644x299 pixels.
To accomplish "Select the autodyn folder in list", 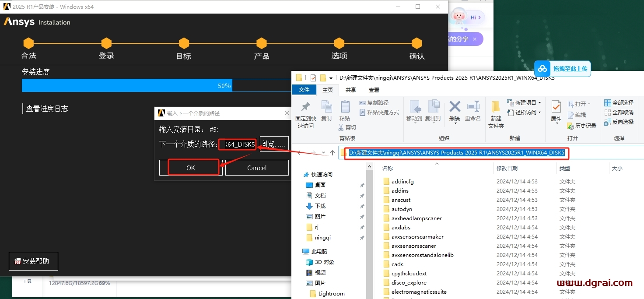I will coord(402,209).
